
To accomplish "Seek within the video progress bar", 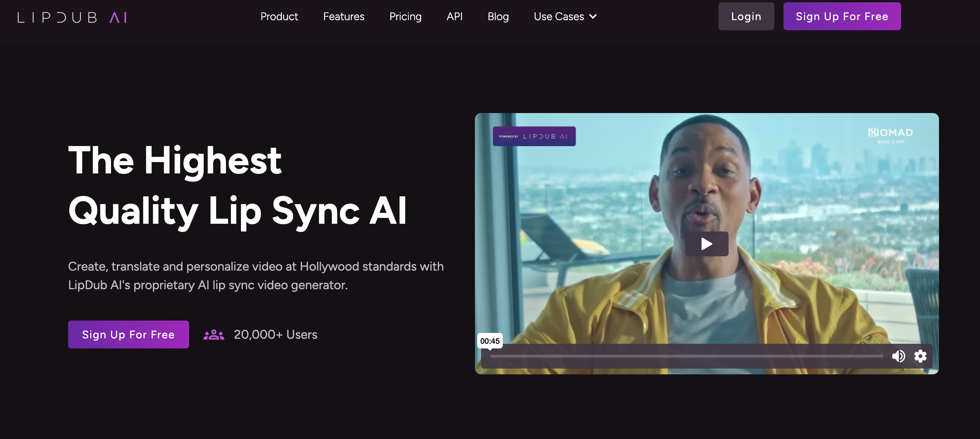I will pos(686,356).
